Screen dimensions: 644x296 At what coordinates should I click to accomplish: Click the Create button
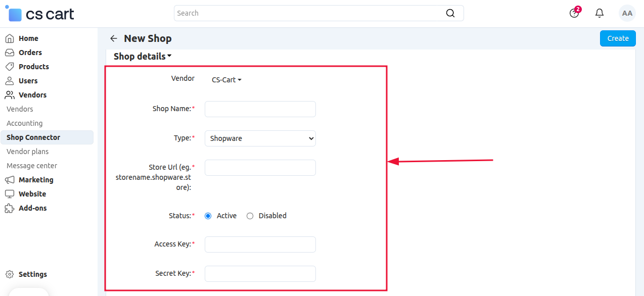coord(617,38)
